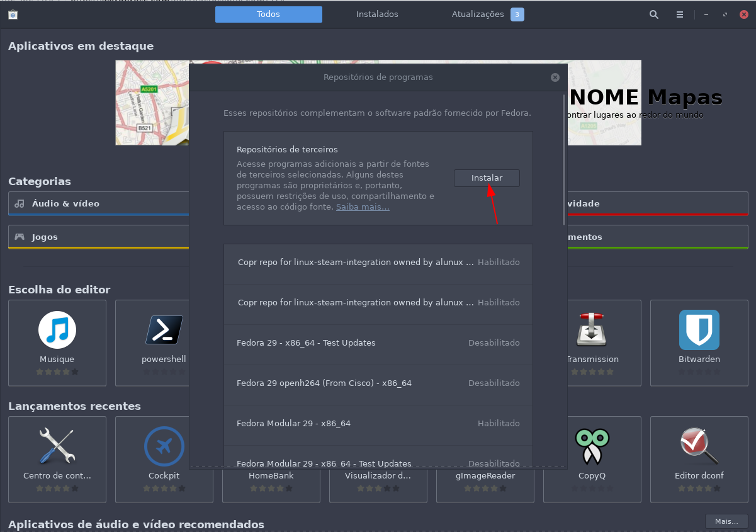
Task: Switch to the Instalados tab
Action: click(x=377, y=14)
